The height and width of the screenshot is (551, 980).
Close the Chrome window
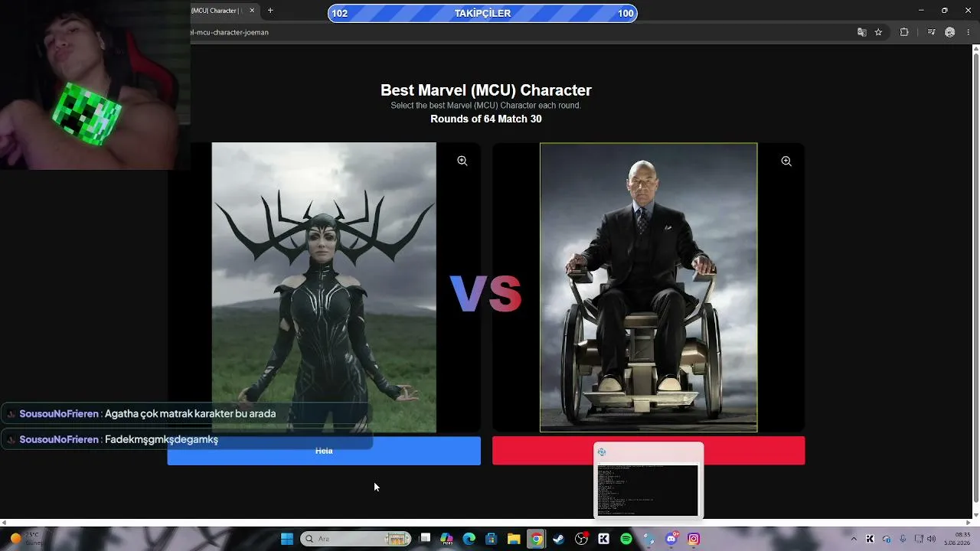pos(968,11)
